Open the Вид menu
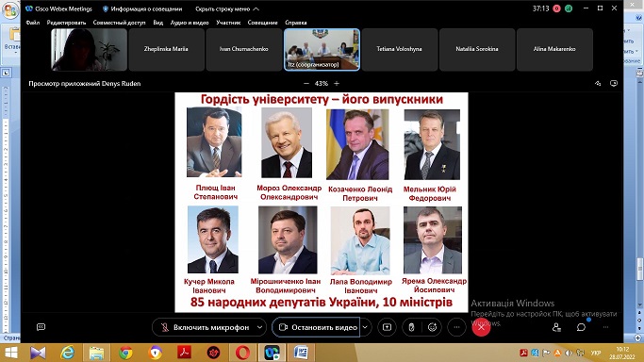This screenshot has width=644, height=362. pyautogui.click(x=158, y=23)
